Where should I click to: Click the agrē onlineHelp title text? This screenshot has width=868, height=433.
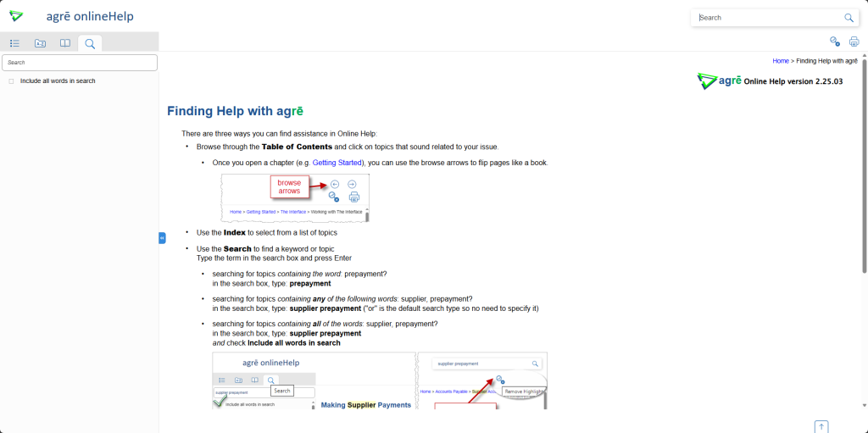point(90,17)
